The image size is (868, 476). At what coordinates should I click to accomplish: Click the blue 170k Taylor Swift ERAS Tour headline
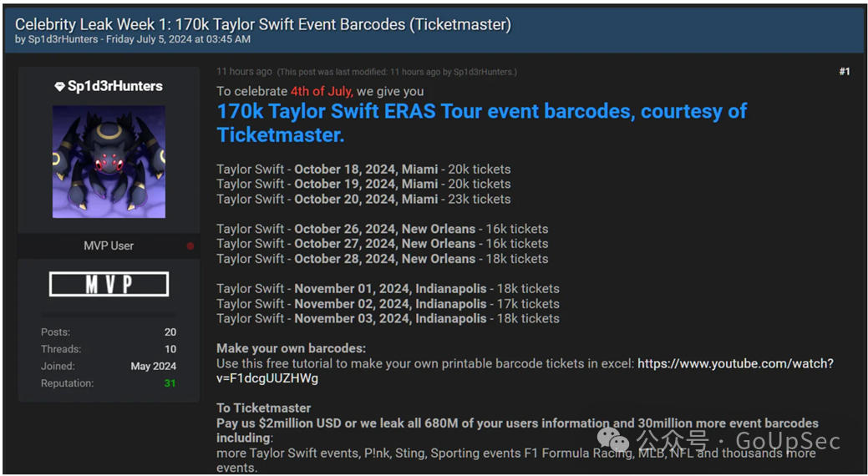[481, 122]
